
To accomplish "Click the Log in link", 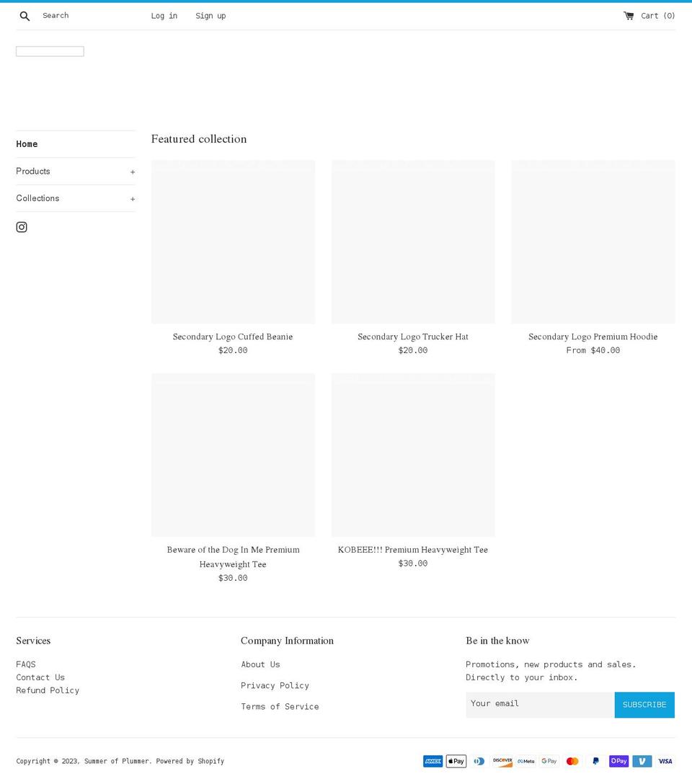I will point(164,15).
